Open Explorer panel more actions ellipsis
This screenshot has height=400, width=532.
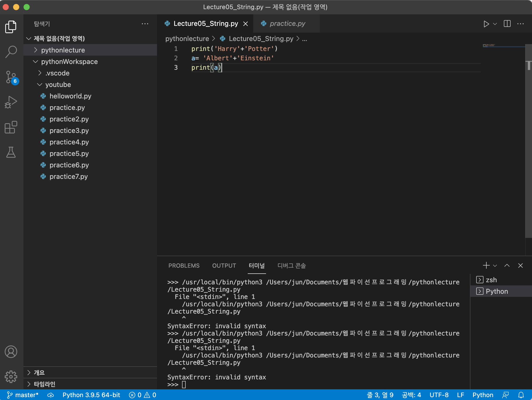(145, 24)
